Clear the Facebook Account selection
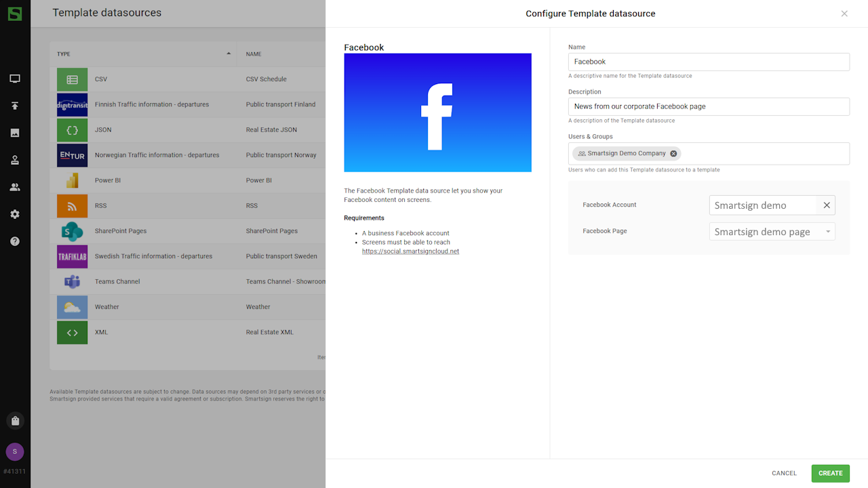Screen dimensions: 868x488 point(827,205)
